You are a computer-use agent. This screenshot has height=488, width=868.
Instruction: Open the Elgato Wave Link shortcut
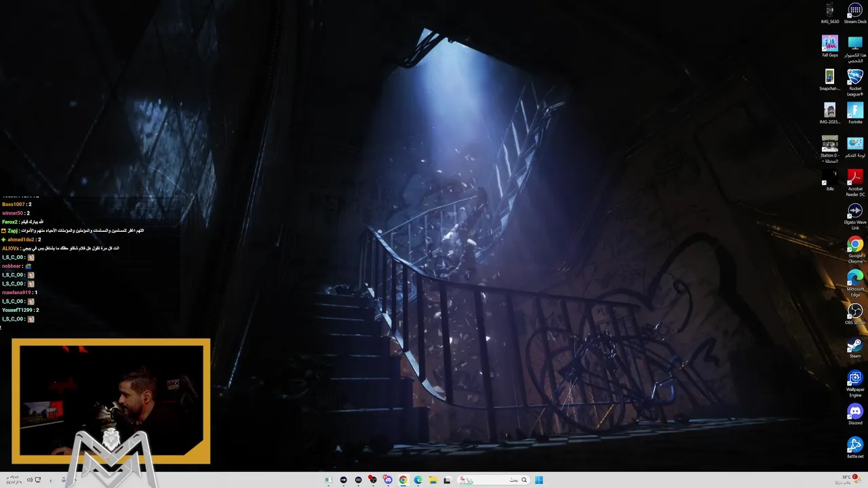pos(855,216)
